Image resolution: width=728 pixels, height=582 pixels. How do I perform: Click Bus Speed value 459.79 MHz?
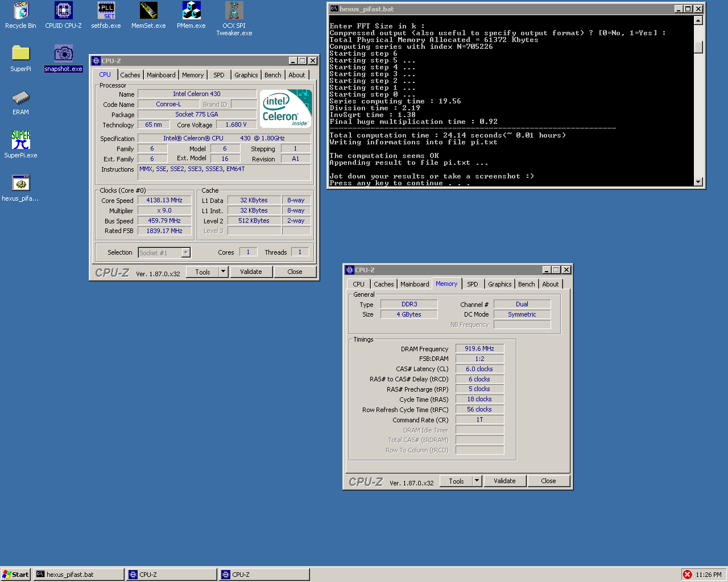tap(164, 221)
